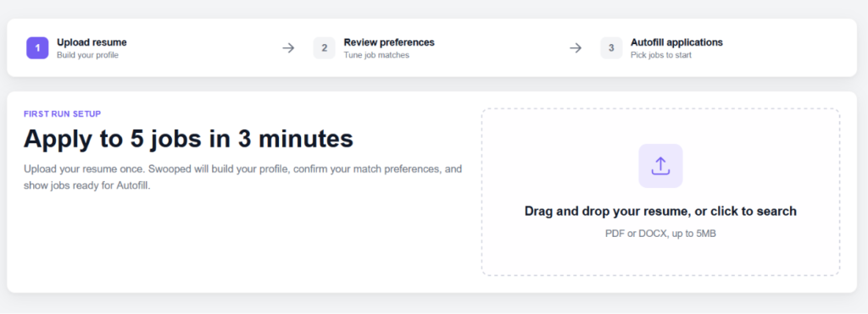
Task: Click 'Apply to 5 jobs in 3 minutes' heading
Action: coord(188,139)
